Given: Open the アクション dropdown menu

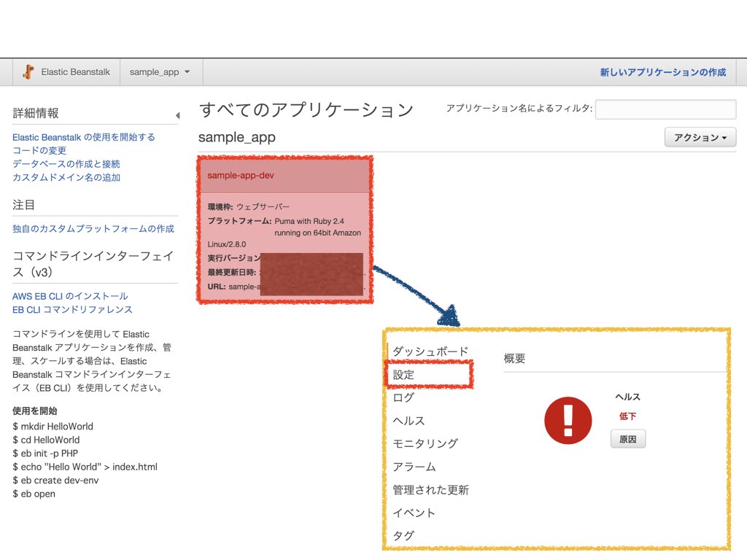Looking at the screenshot, I should tap(699, 137).
